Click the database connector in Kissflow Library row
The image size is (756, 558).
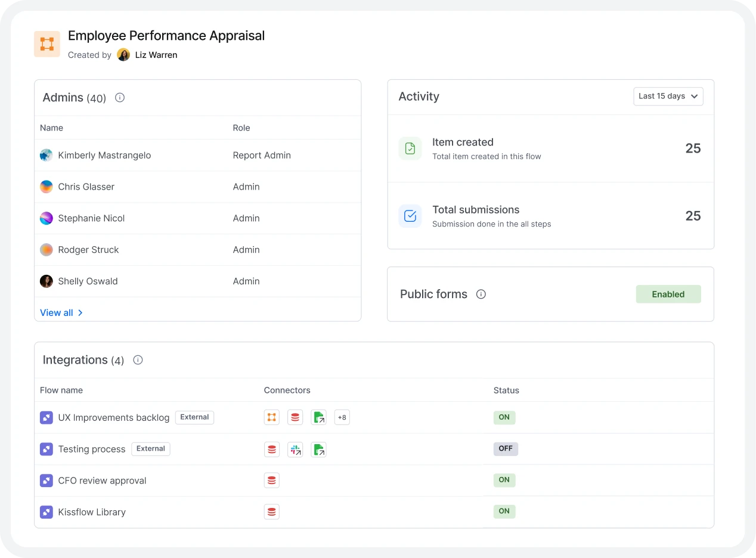[272, 511]
